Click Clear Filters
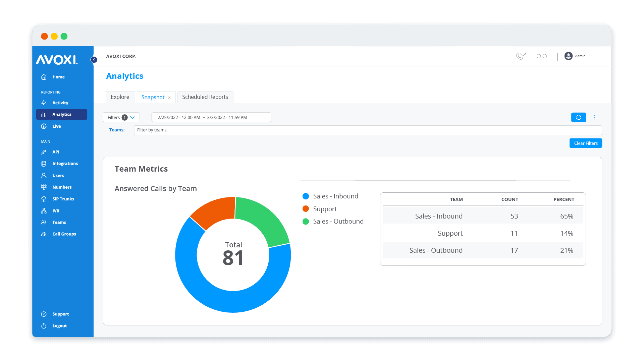 tap(585, 143)
